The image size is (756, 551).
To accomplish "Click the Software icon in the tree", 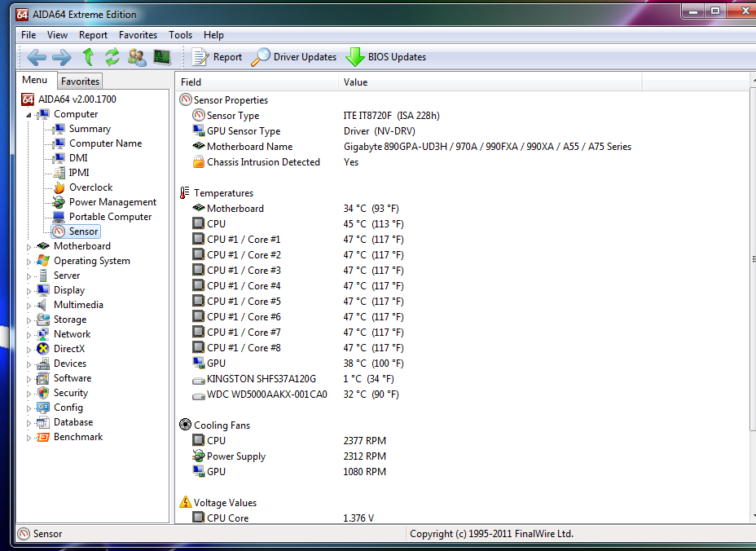I will point(43,377).
